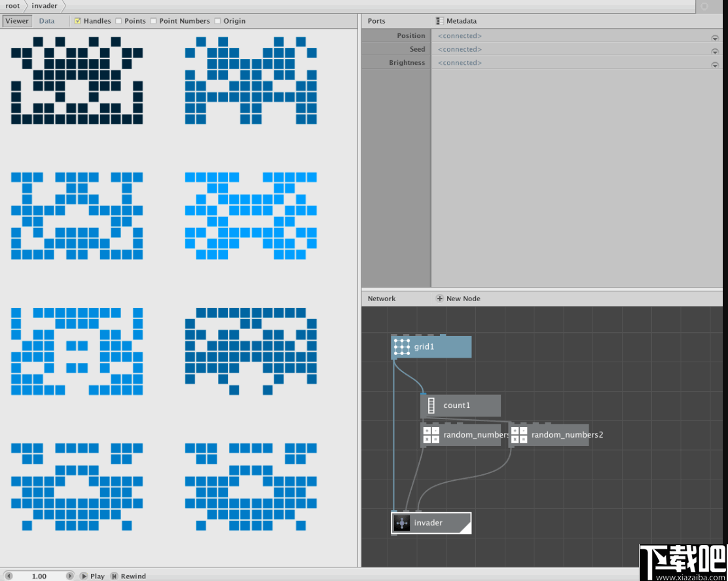Click the random_numbers1 node's math icon
This screenshot has height=581, width=728.
pos(431,434)
